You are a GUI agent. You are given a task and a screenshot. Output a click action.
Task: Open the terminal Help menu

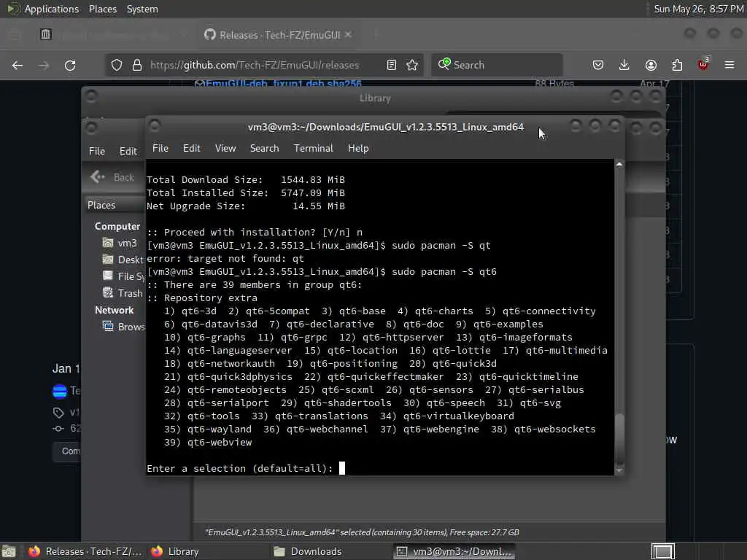click(x=358, y=148)
